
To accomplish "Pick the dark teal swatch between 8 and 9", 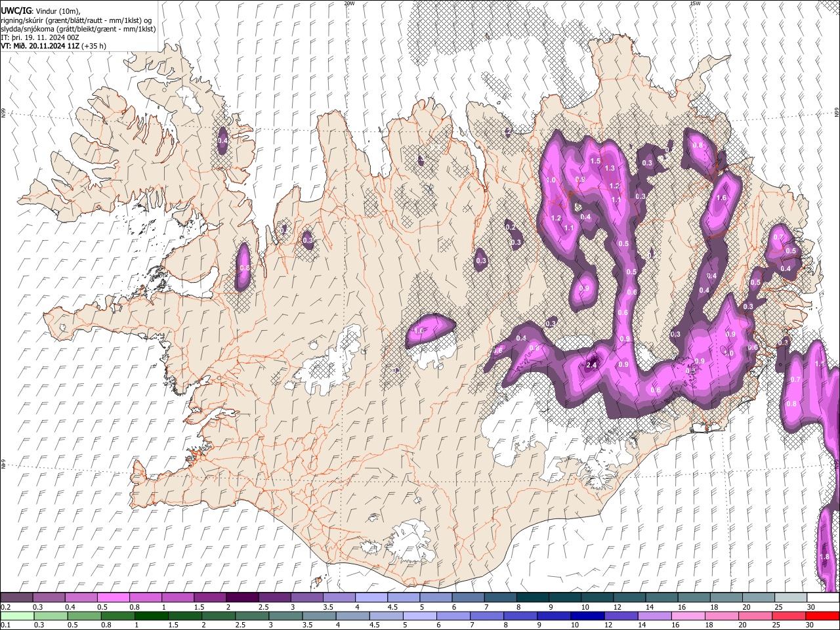I will point(532,598).
